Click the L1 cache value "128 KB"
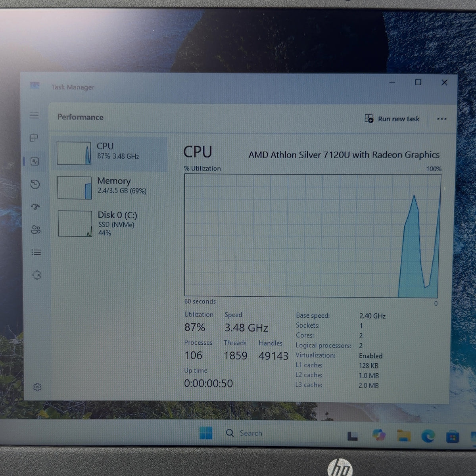This screenshot has width=476, height=476. (369, 366)
